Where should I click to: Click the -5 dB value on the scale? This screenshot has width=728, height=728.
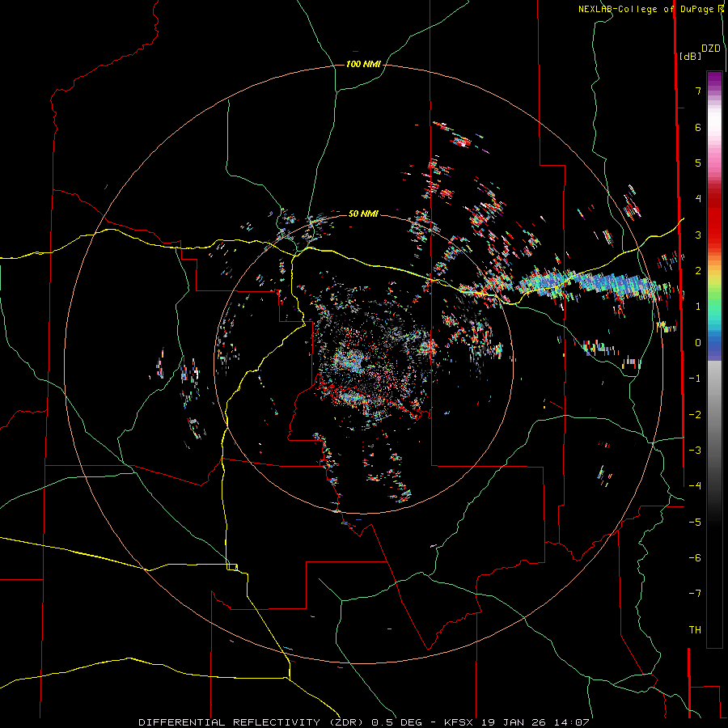point(695,523)
